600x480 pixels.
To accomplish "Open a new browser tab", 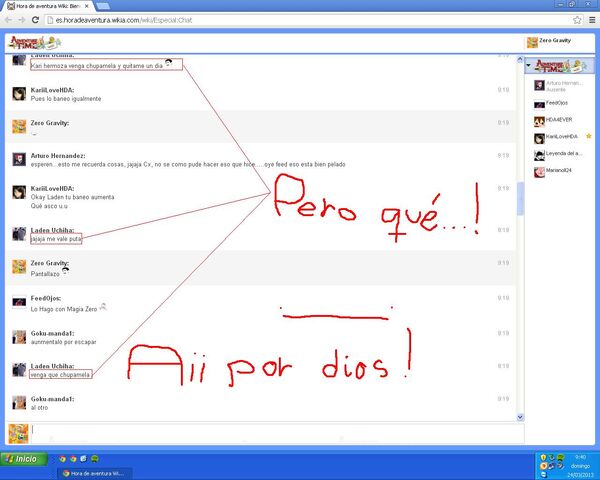I will click(103, 6).
